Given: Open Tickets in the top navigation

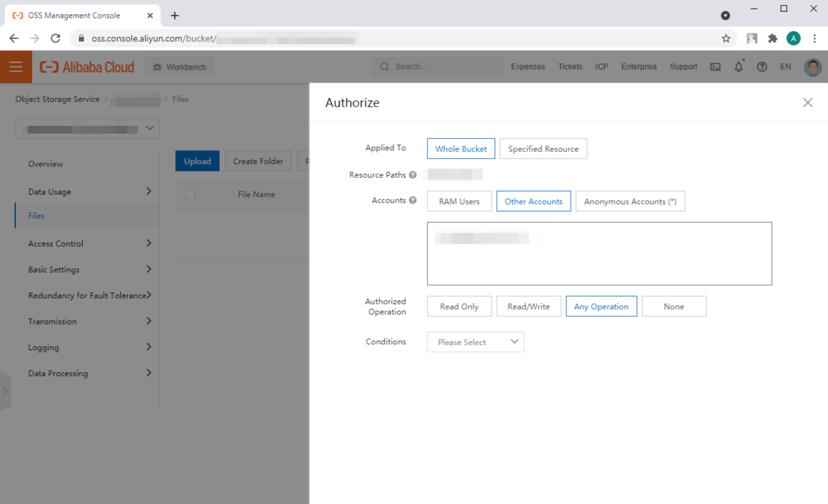Looking at the screenshot, I should coord(570,66).
